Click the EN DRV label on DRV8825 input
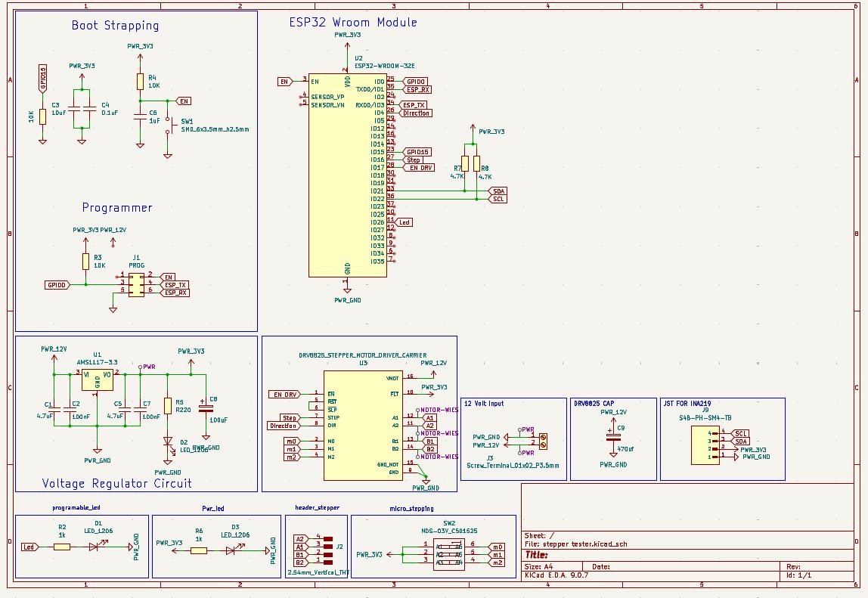868x598 pixels. pyautogui.click(x=284, y=394)
